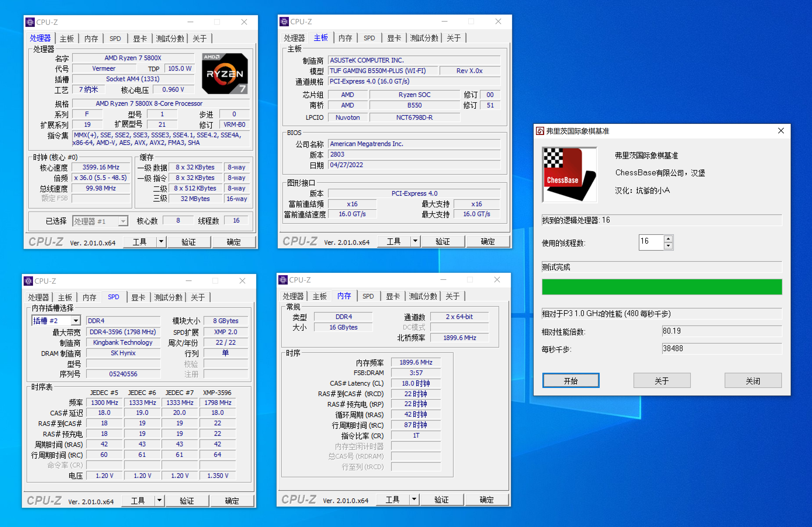
Task: Click the FSB:DRAM ratio 3:57 value
Action: pos(416,373)
